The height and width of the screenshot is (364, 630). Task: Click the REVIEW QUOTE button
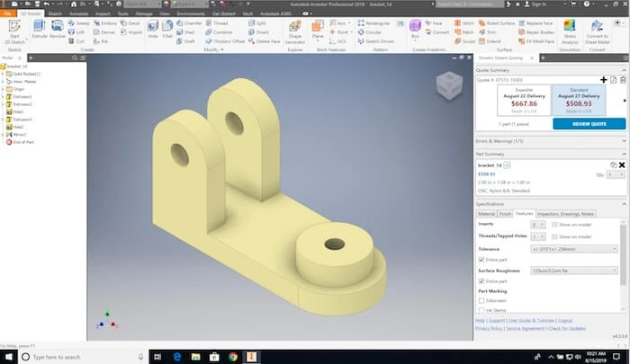[589, 124]
